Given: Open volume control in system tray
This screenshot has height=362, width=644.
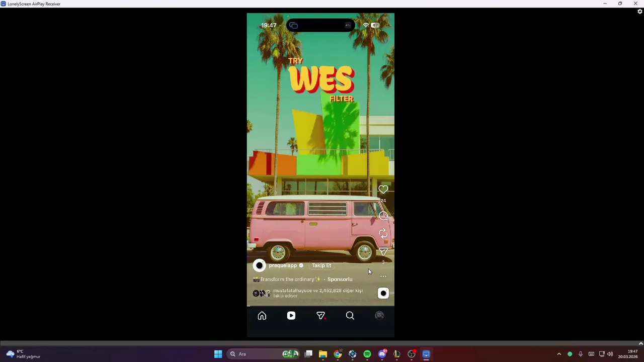Looking at the screenshot, I should (610, 354).
